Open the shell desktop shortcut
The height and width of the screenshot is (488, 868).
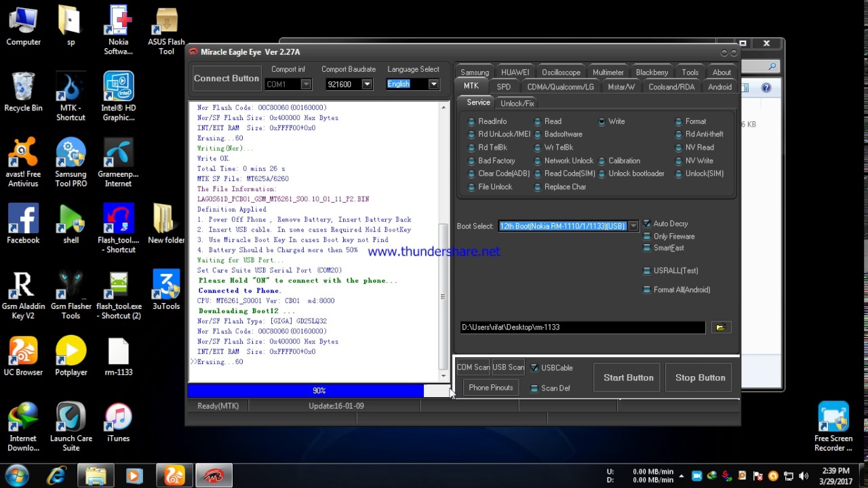click(71, 225)
